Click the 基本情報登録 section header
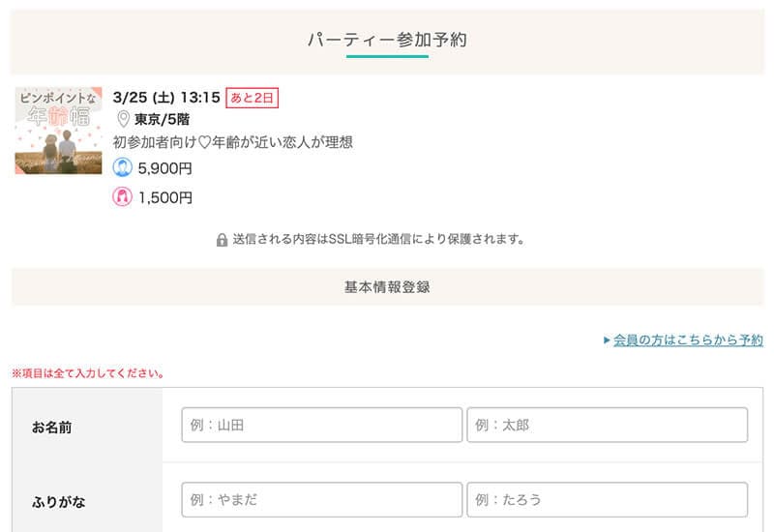This screenshot has height=532, width=774. tap(387, 287)
